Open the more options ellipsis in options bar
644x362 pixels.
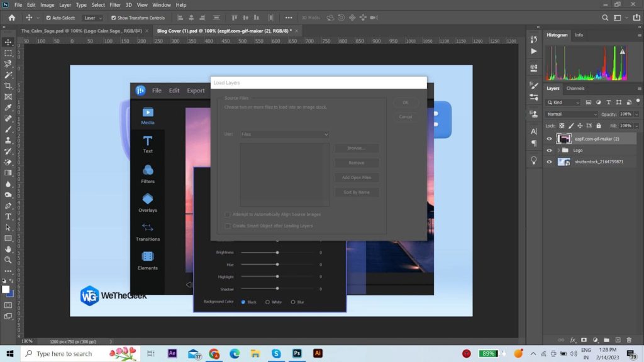pos(289,18)
